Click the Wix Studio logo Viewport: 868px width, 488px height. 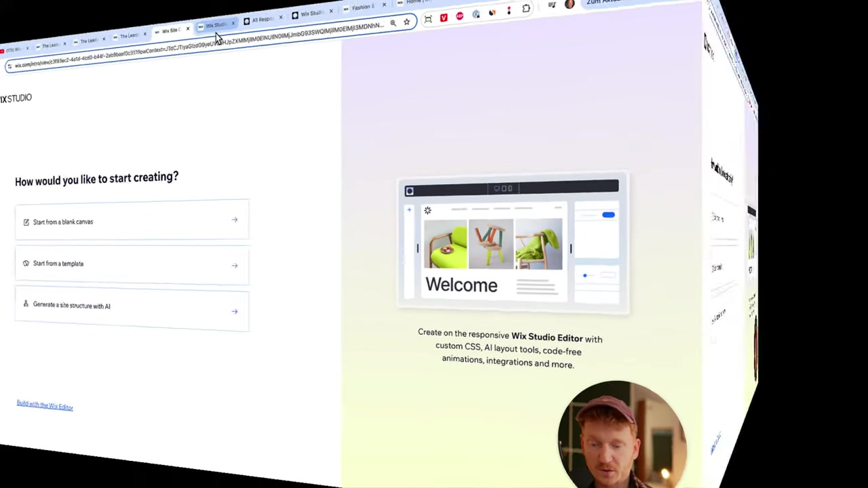[16, 98]
